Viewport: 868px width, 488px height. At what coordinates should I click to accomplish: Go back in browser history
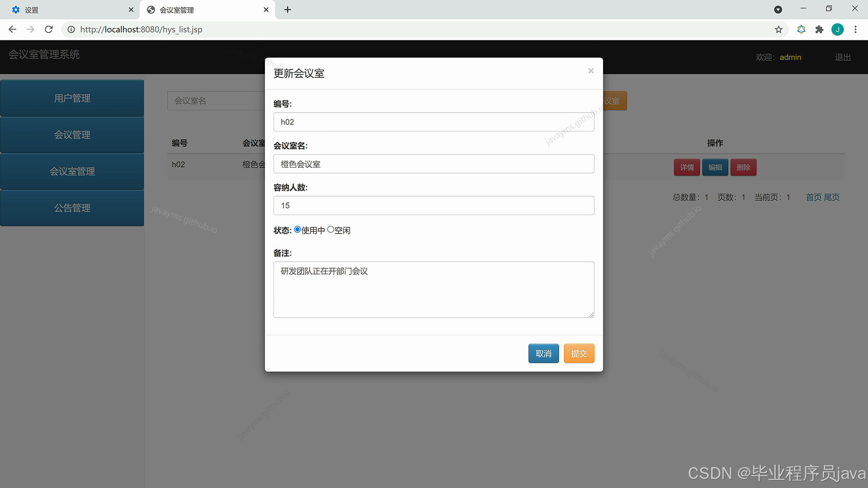pos(12,29)
